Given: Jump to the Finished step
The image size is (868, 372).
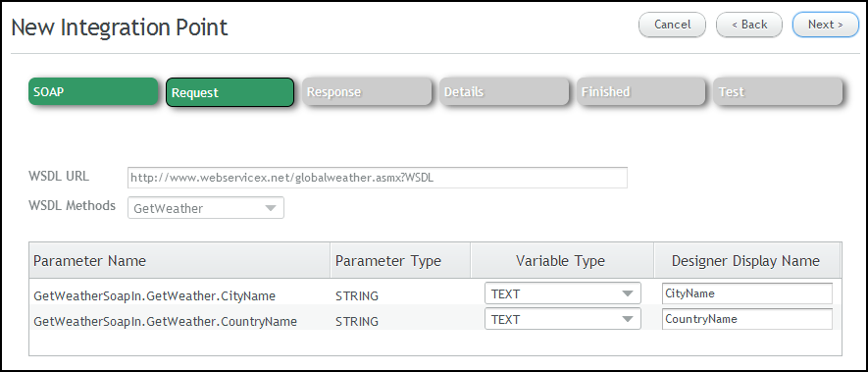Looking at the screenshot, I should pyautogui.click(x=641, y=91).
